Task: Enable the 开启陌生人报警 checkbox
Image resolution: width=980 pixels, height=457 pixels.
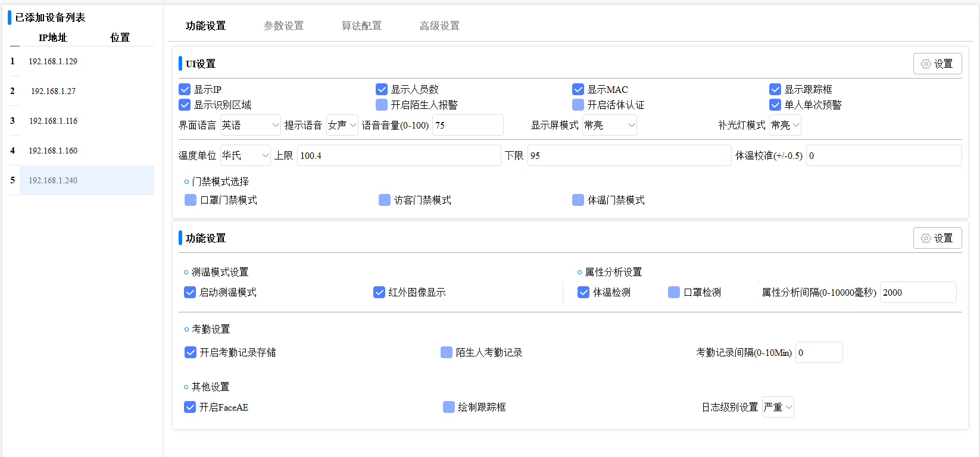Action: 382,105
